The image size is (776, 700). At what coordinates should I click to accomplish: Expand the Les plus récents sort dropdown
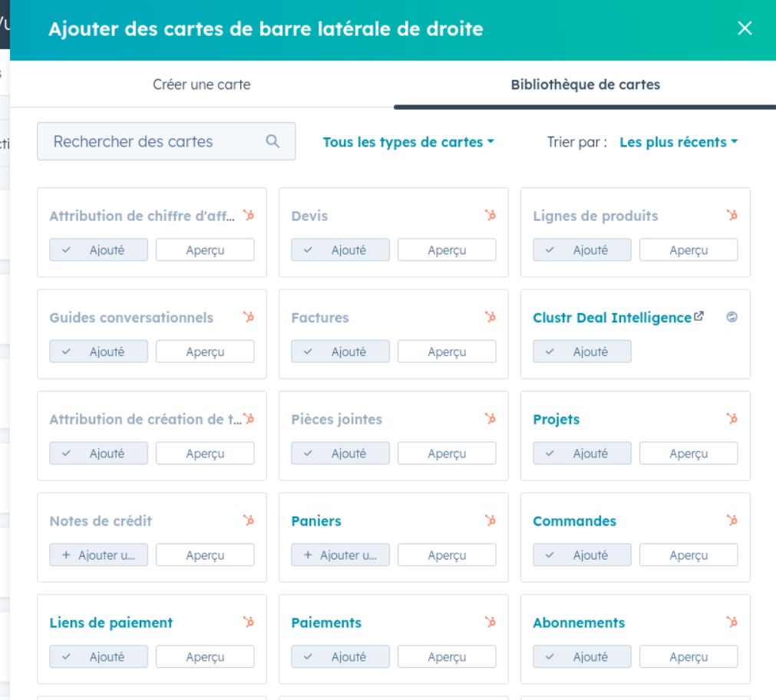coord(678,142)
